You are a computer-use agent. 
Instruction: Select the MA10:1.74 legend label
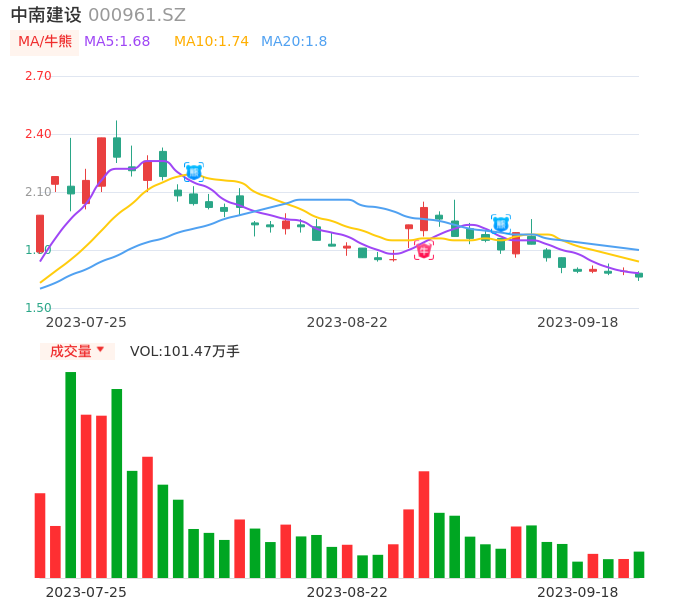click(211, 42)
